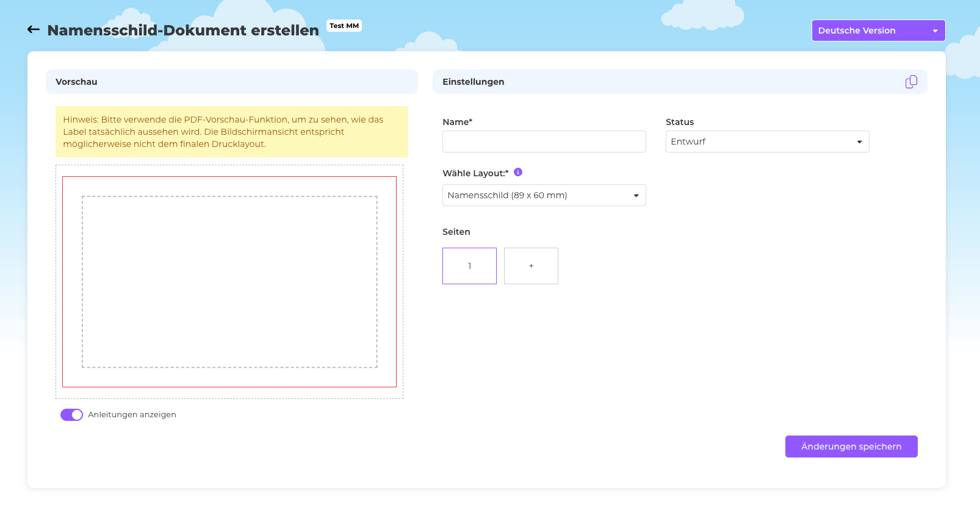
Task: Select page 1 in Seiten
Action: point(469,266)
